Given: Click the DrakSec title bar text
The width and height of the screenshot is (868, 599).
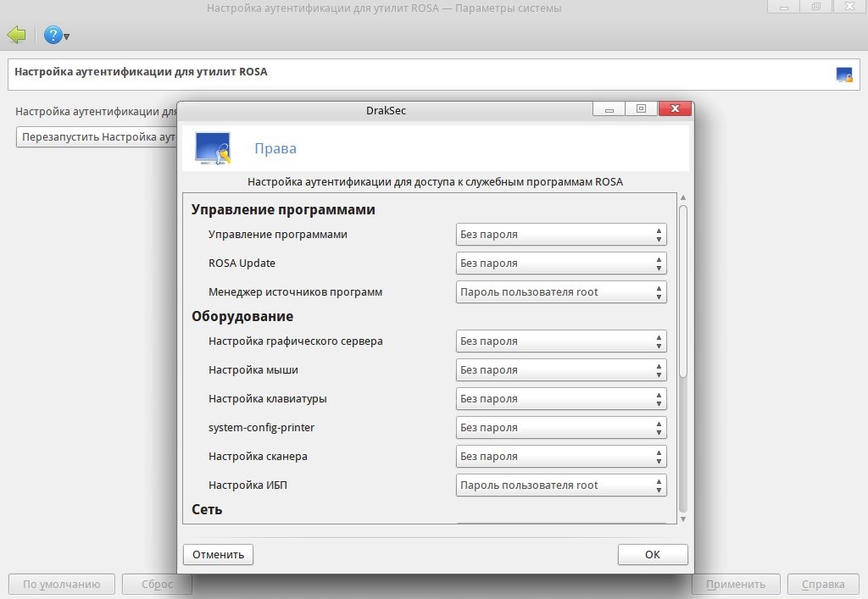Looking at the screenshot, I should (x=386, y=111).
